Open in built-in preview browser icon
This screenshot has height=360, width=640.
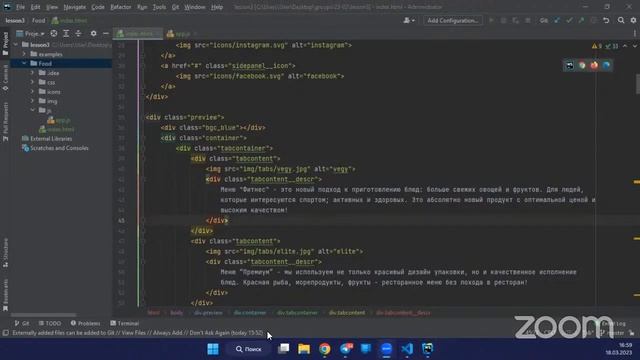click(x=570, y=65)
